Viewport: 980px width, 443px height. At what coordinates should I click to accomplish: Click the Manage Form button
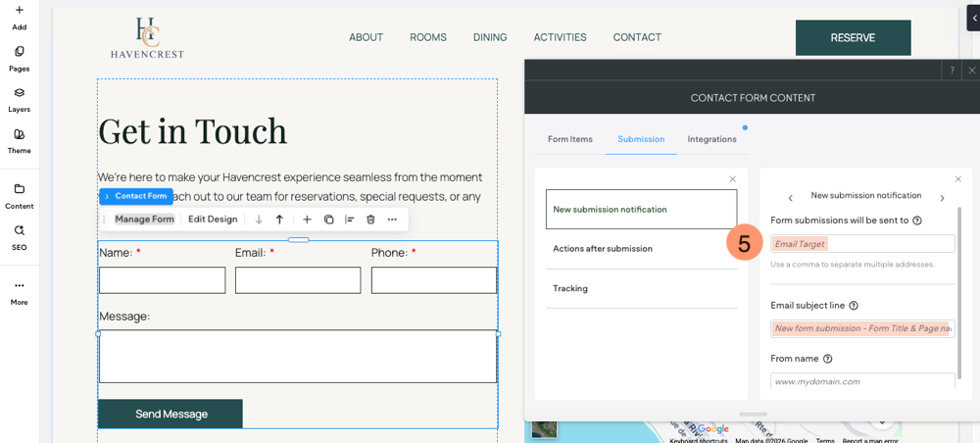144,220
